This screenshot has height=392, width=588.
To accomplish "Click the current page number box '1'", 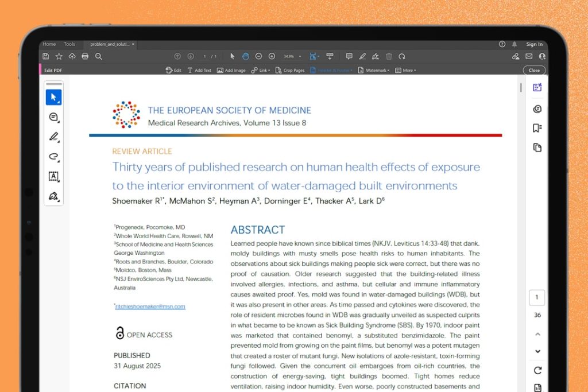I will point(537,297).
